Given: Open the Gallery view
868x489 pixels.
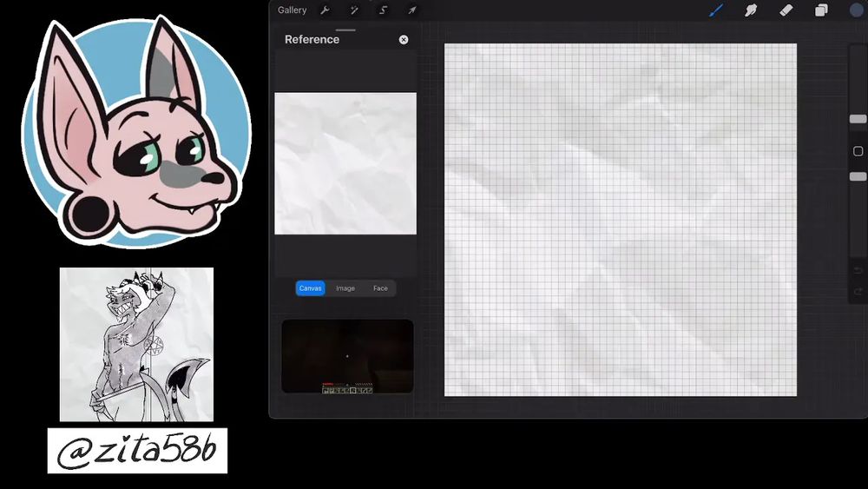Looking at the screenshot, I should click(x=292, y=10).
